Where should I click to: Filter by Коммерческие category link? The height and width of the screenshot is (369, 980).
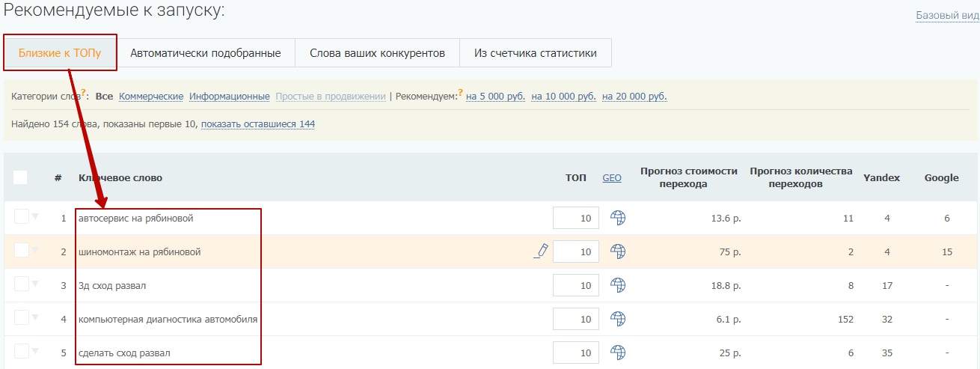point(151,97)
